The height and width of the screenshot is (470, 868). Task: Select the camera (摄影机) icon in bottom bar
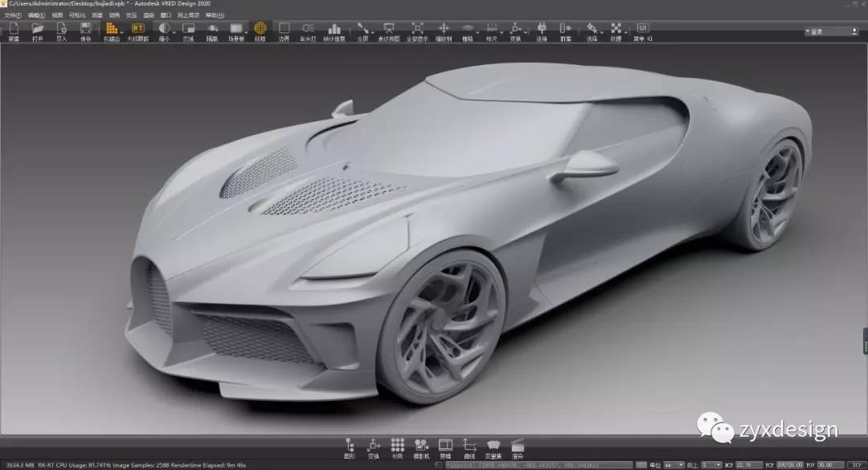tap(422, 443)
